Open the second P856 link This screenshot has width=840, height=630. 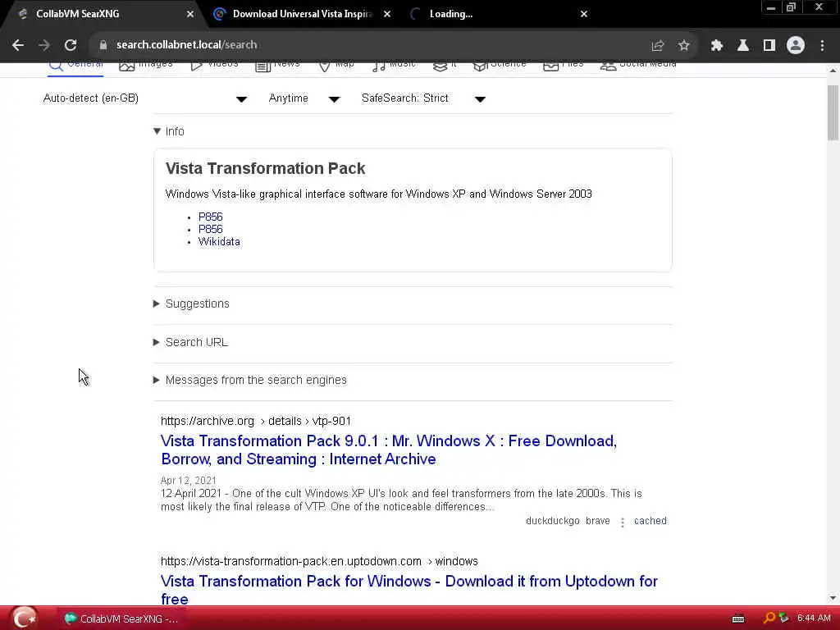(211, 230)
